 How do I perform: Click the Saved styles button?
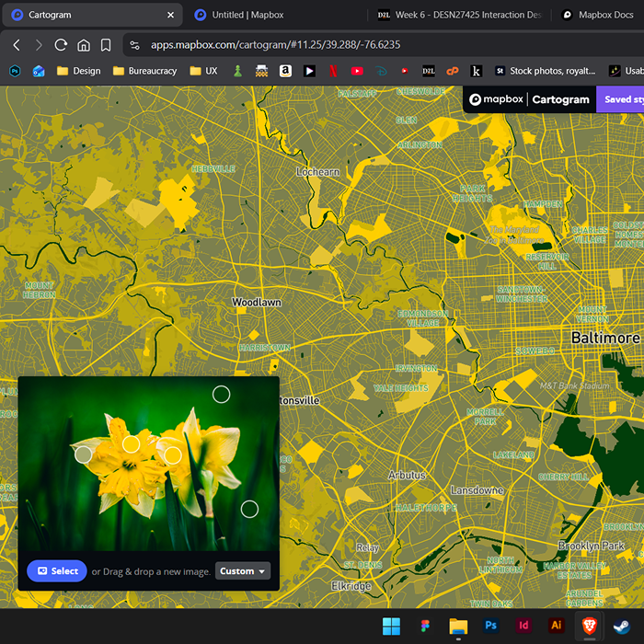tap(622, 99)
